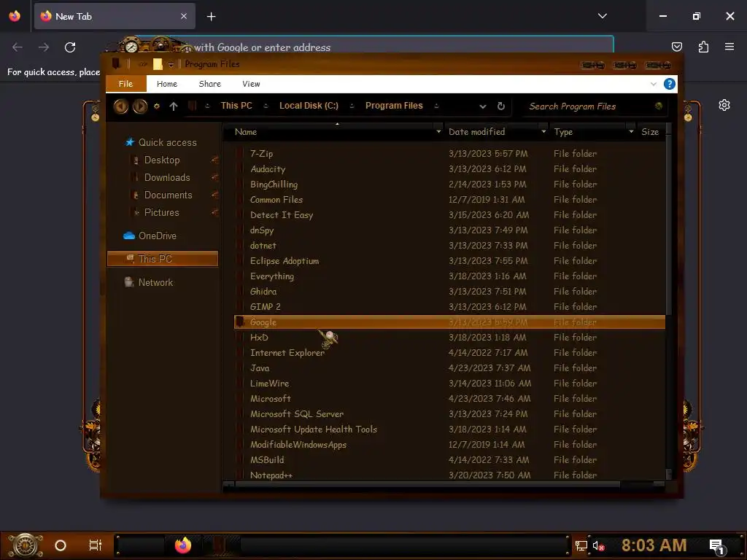Select the BingChilling folder

coord(274,184)
